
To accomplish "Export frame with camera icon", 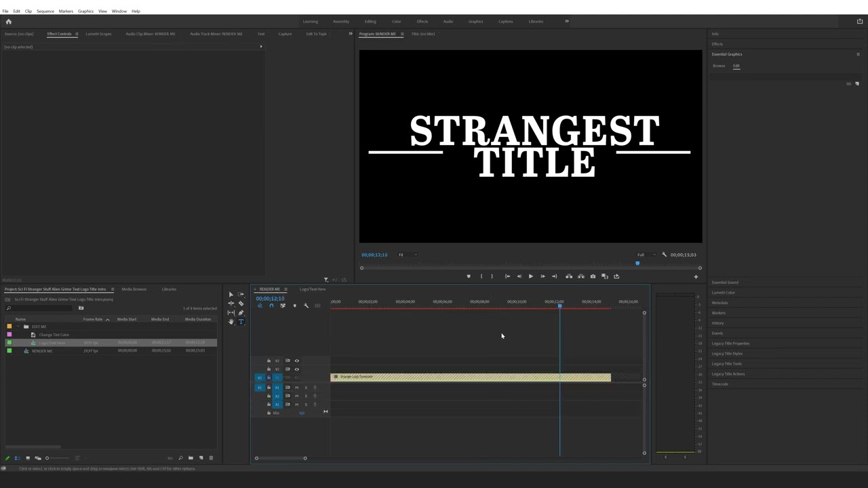I will coord(593,277).
